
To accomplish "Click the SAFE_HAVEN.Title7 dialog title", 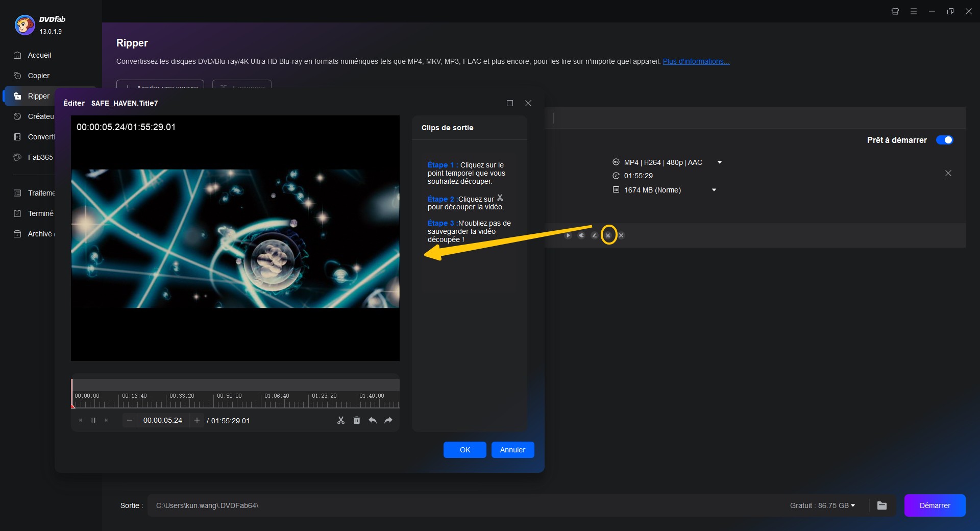I will click(125, 103).
